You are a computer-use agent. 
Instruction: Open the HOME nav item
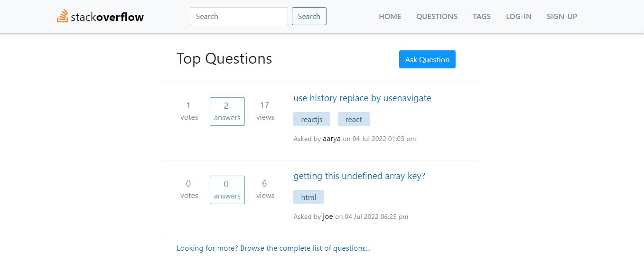[390, 16]
